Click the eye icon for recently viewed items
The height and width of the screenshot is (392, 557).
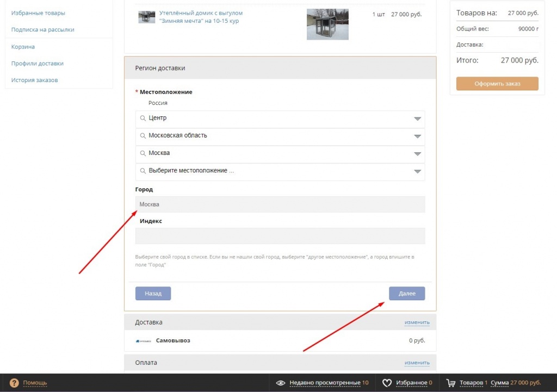281,383
